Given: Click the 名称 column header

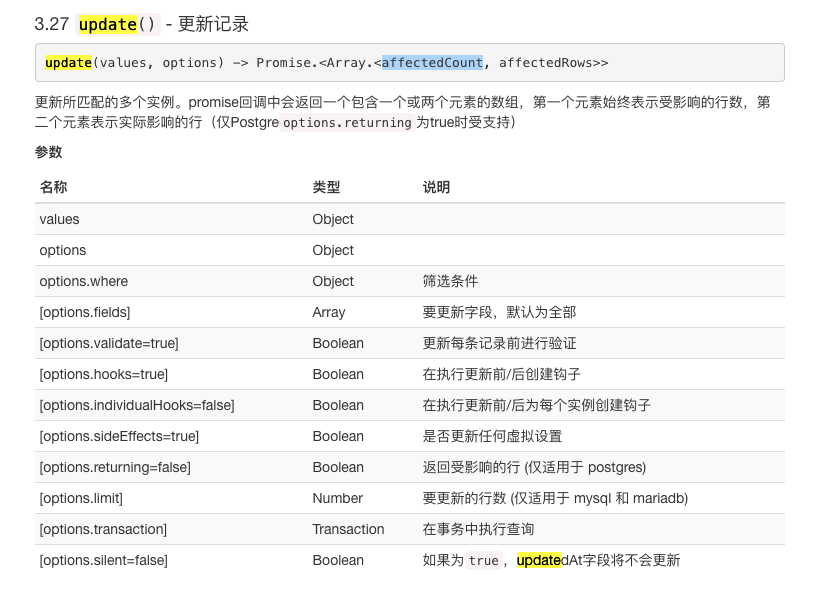Looking at the screenshot, I should [54, 187].
